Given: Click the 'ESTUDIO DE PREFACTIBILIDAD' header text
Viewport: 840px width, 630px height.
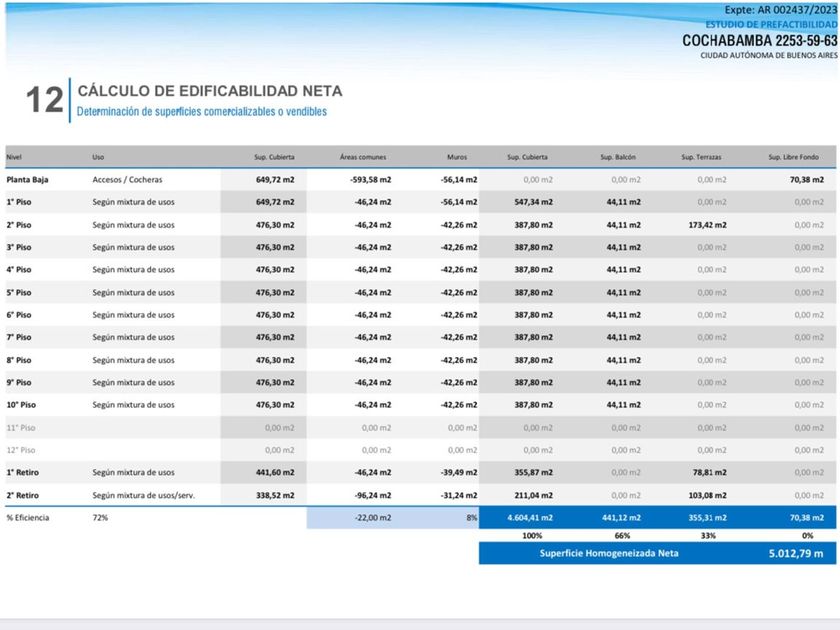Looking at the screenshot, I should coord(771,25).
